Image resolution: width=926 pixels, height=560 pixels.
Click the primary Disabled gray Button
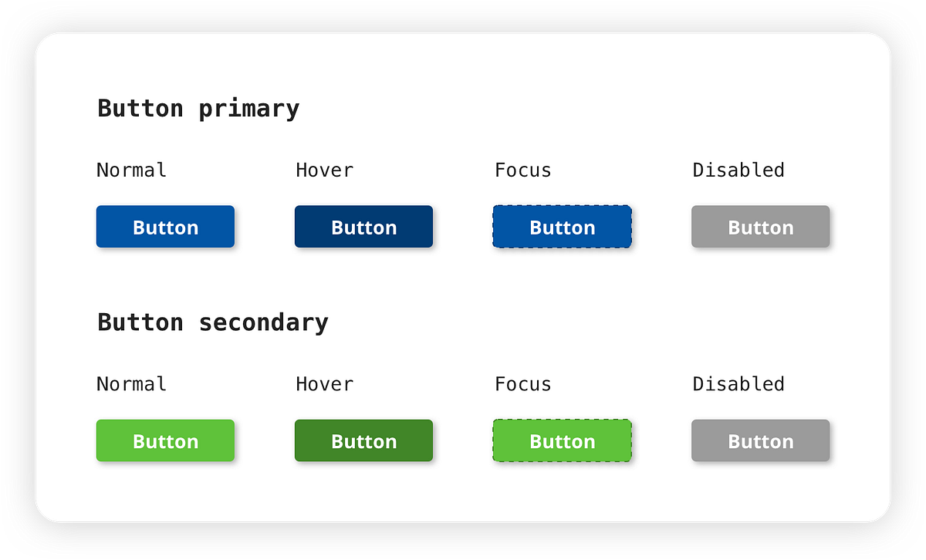[760, 227]
